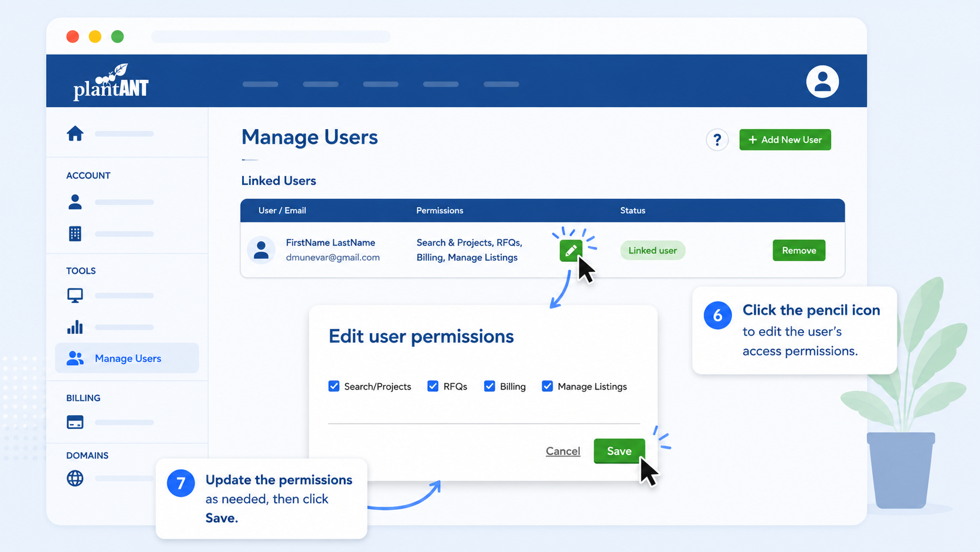Screen dimensions: 980x552
Task: Click the browser address bar
Action: pos(271,36)
